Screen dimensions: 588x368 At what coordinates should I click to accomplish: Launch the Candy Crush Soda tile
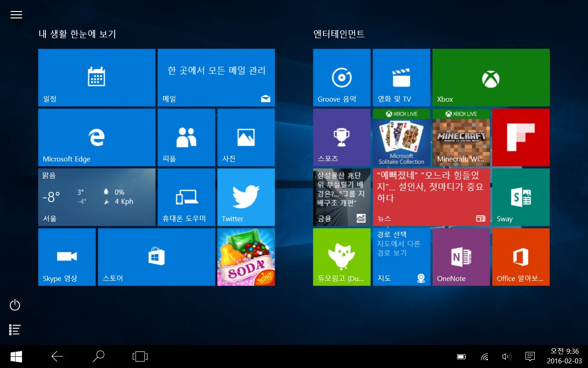click(x=246, y=257)
